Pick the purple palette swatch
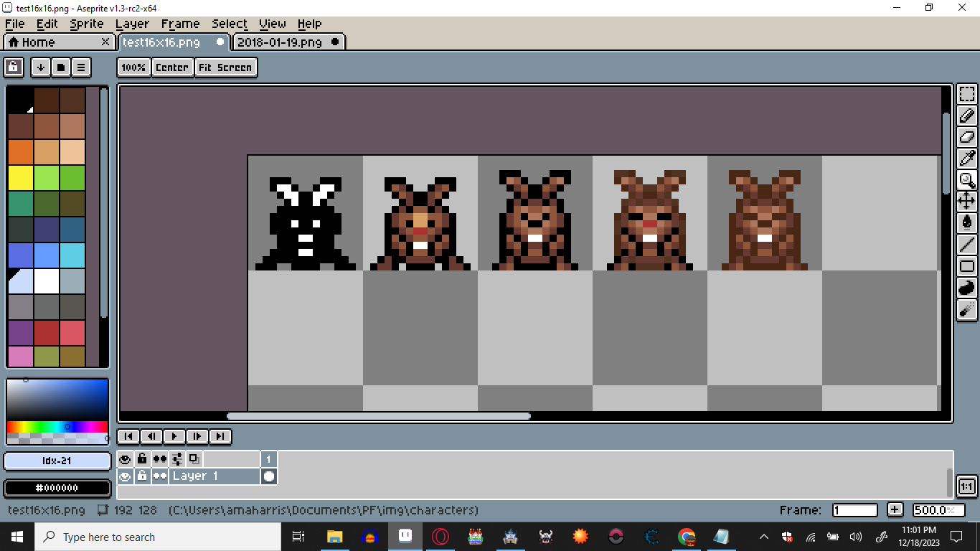The height and width of the screenshot is (551, 980). [x=21, y=333]
